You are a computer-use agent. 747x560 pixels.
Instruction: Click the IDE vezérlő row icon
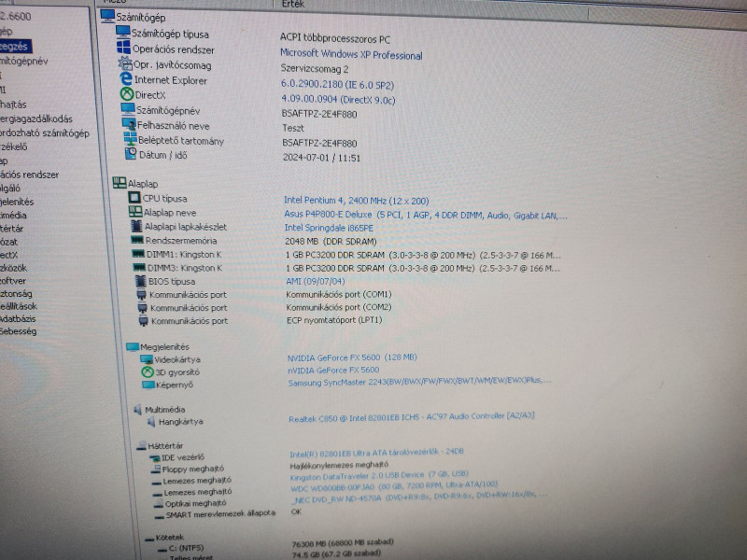click(x=155, y=458)
